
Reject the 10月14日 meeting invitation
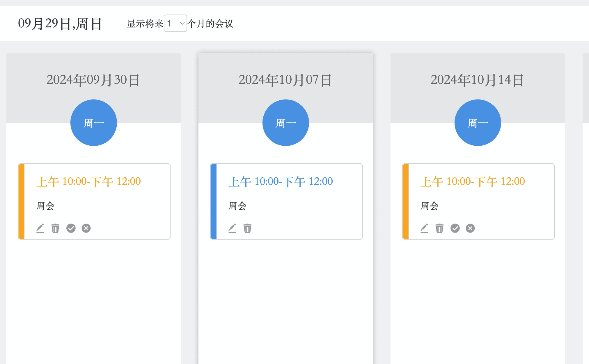pyautogui.click(x=470, y=228)
